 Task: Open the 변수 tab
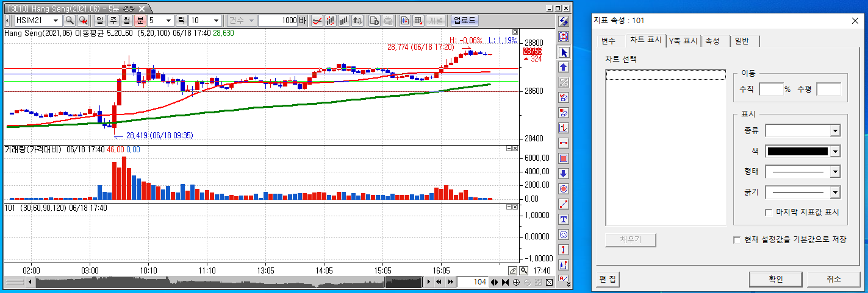609,41
